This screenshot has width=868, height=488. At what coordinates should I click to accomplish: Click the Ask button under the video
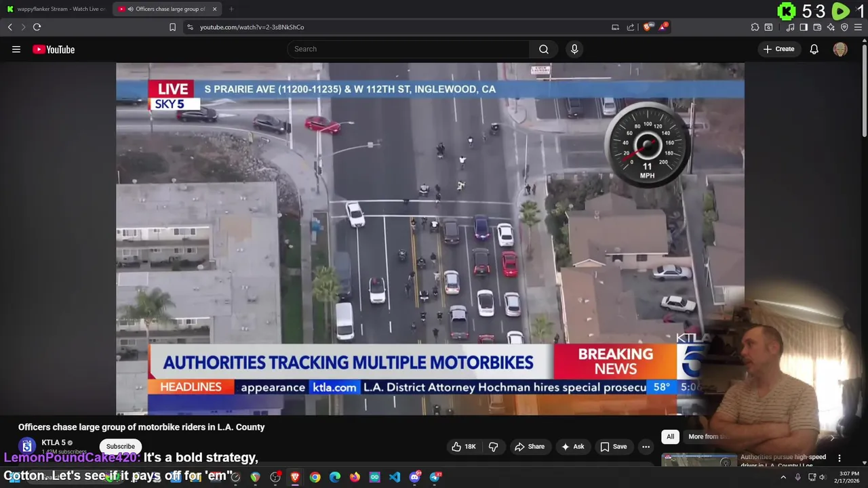point(572,447)
